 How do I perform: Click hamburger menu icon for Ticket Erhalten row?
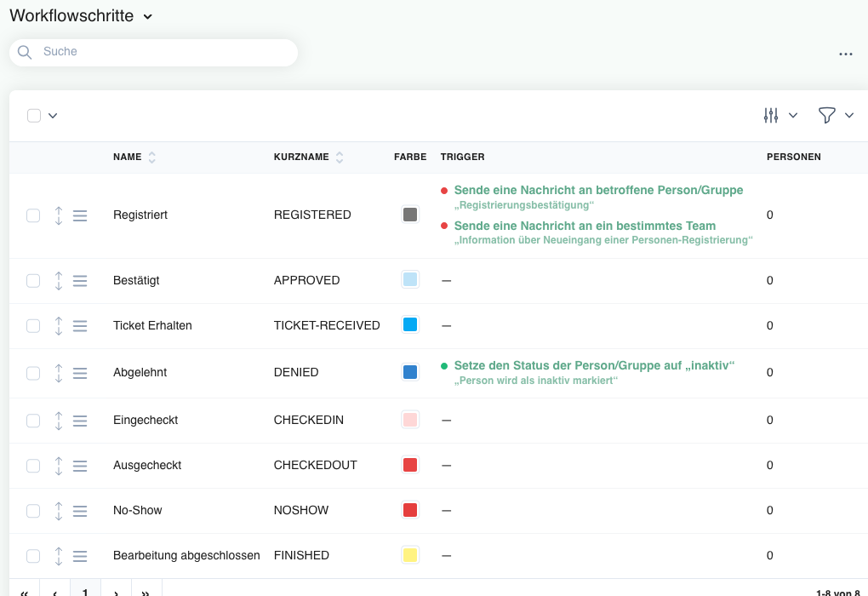80,326
